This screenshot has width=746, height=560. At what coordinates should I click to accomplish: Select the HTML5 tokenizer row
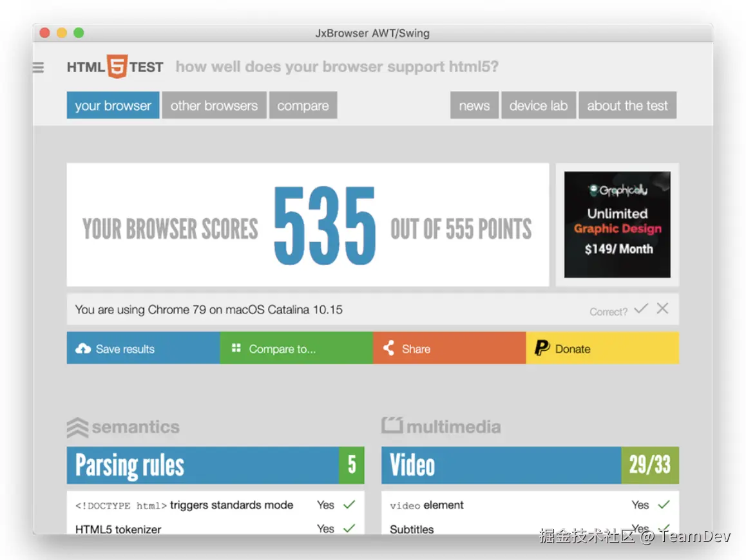[x=216, y=527]
